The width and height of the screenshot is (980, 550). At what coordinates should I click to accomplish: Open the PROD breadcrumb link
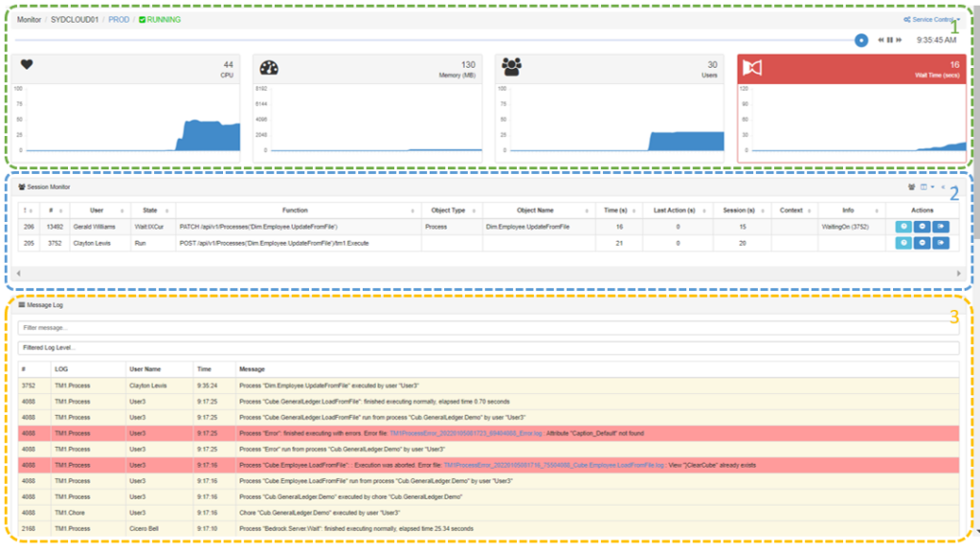pyautogui.click(x=119, y=19)
